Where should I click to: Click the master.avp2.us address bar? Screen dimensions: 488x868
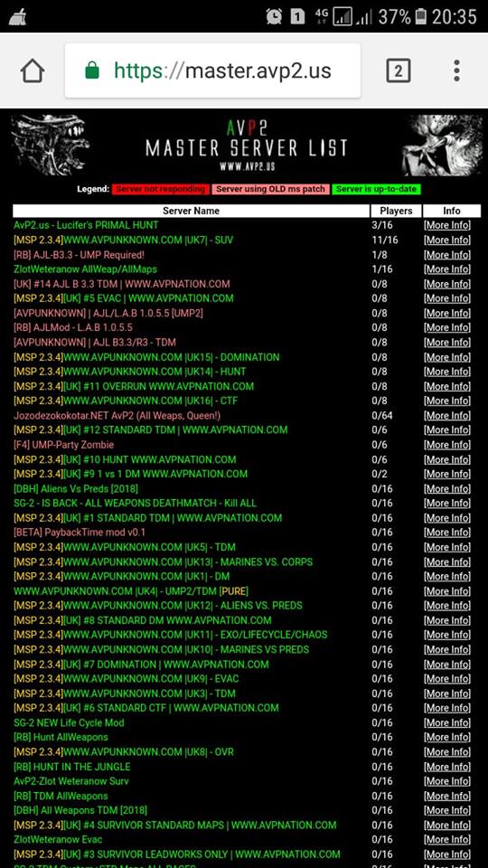click(x=212, y=71)
